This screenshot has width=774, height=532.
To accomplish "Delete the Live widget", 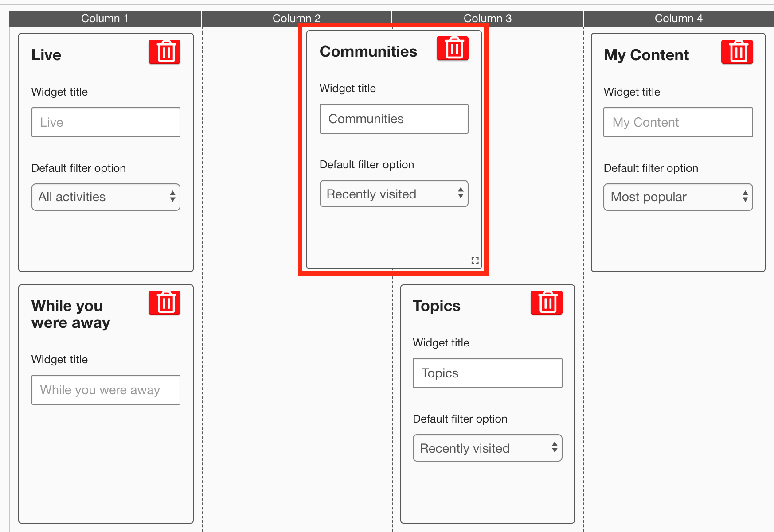I will (164, 52).
